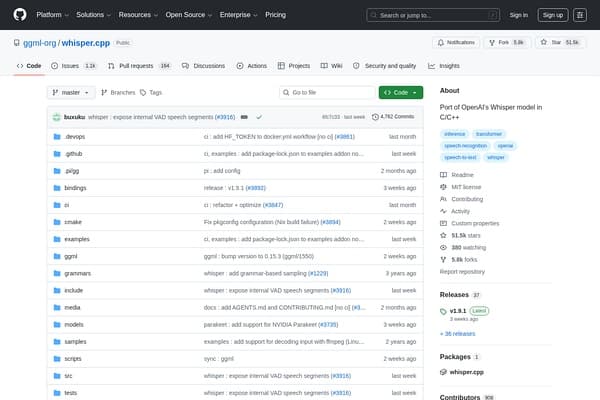Click the models folder icon
This screenshot has width=600, height=400.
[x=57, y=325]
